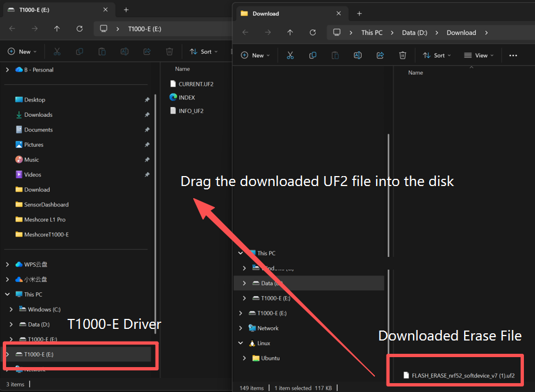Collapse the This PC node in left window
This screenshot has width=535, height=392.
(7, 295)
